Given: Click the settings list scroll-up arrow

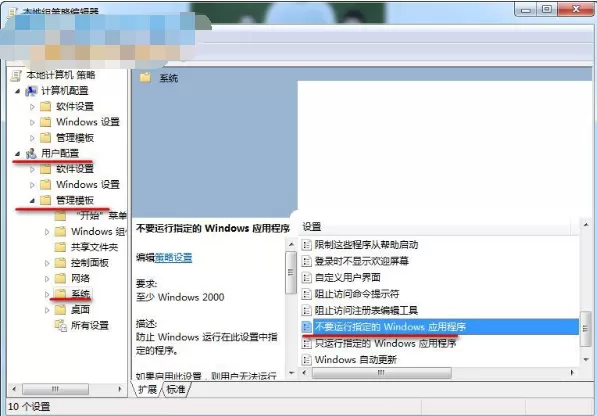Looking at the screenshot, I should click(x=586, y=225).
